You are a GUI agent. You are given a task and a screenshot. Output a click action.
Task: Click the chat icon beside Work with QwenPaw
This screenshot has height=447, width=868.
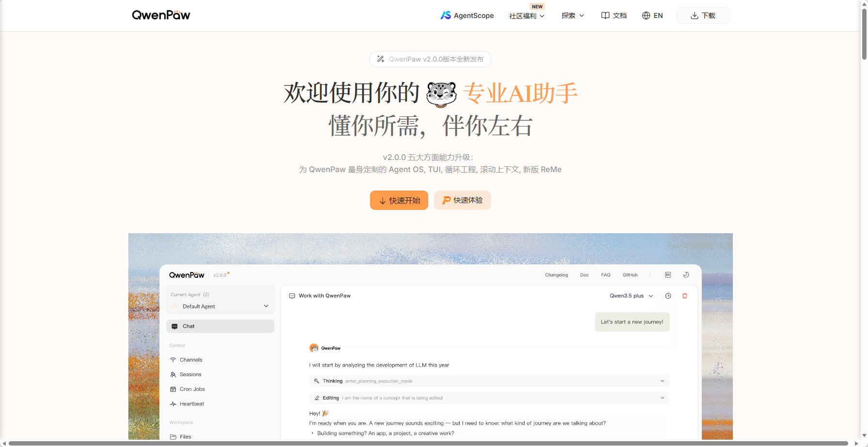click(x=292, y=296)
